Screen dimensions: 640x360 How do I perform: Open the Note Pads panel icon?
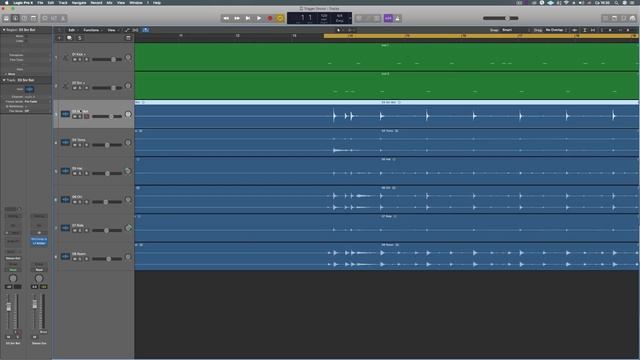[x=614, y=18]
